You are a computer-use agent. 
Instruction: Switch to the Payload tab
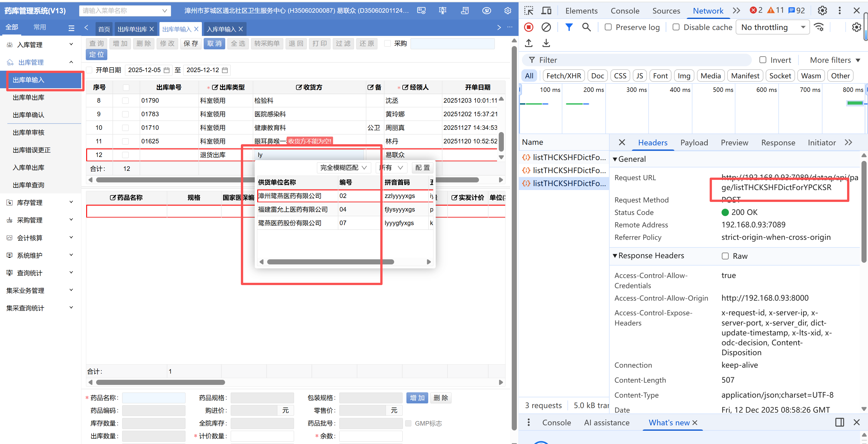point(694,142)
